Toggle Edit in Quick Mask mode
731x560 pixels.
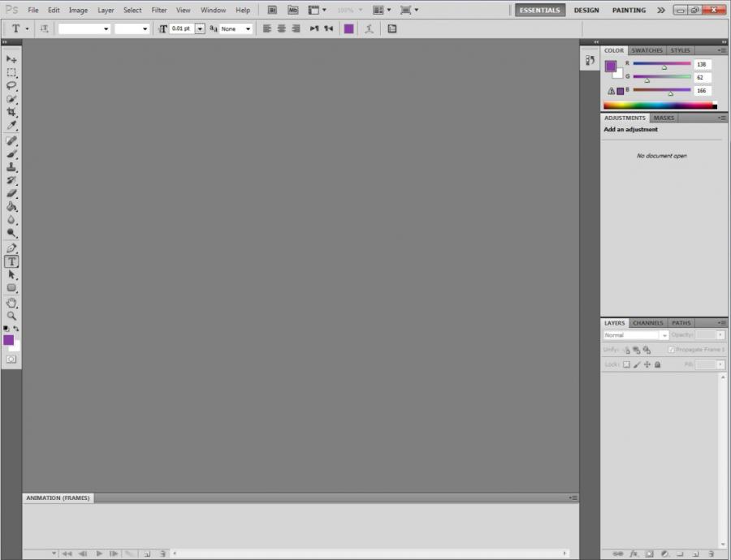pyautogui.click(x=11, y=360)
